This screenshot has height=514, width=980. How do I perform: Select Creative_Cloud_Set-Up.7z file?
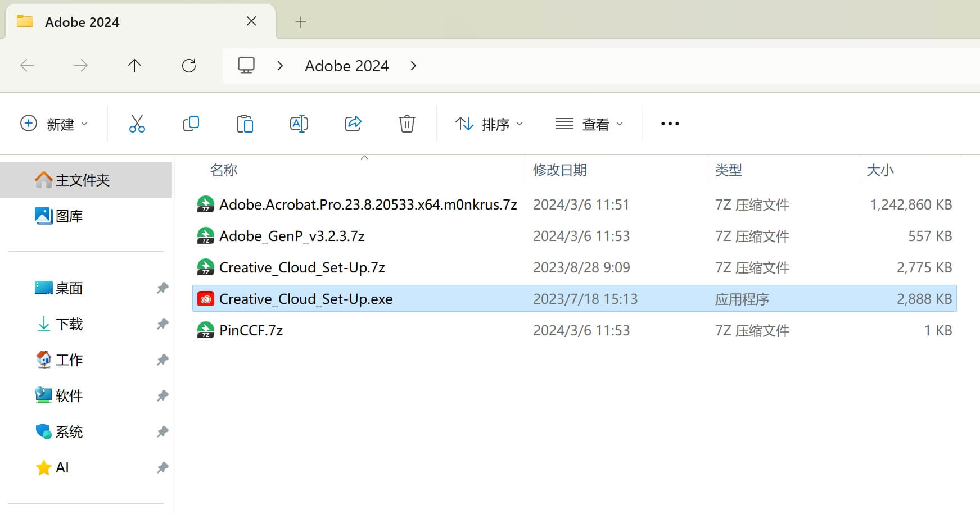[575, 267]
